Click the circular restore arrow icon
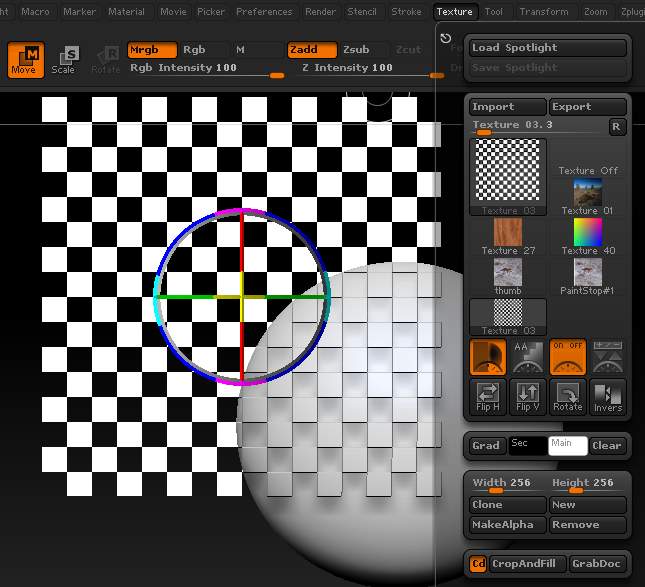Viewport: 645px width, 587px height. 445,38
